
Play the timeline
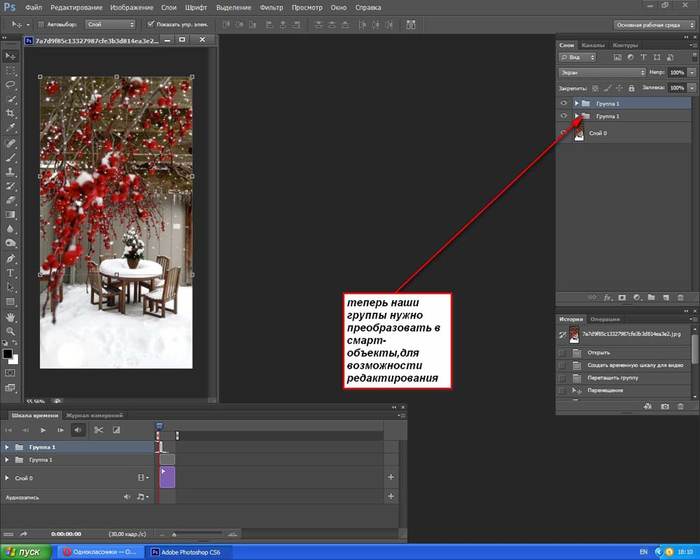pos(43,430)
